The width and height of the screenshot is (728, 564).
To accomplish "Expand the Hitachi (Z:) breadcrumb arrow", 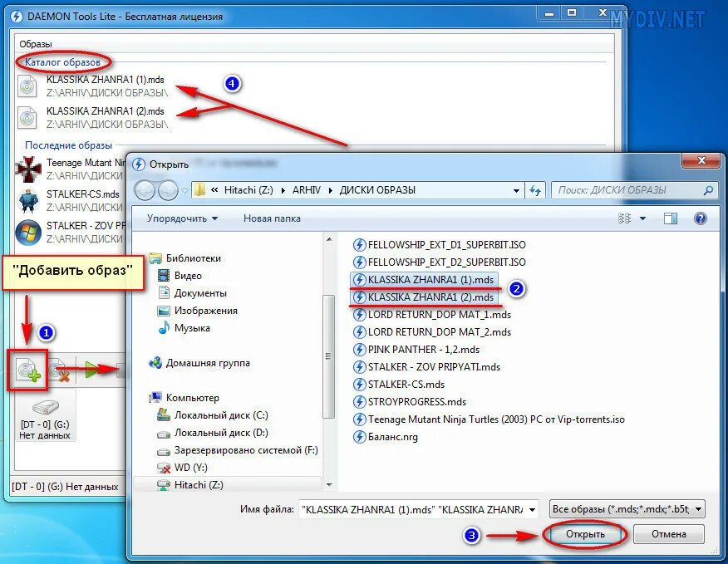I will coord(283,191).
